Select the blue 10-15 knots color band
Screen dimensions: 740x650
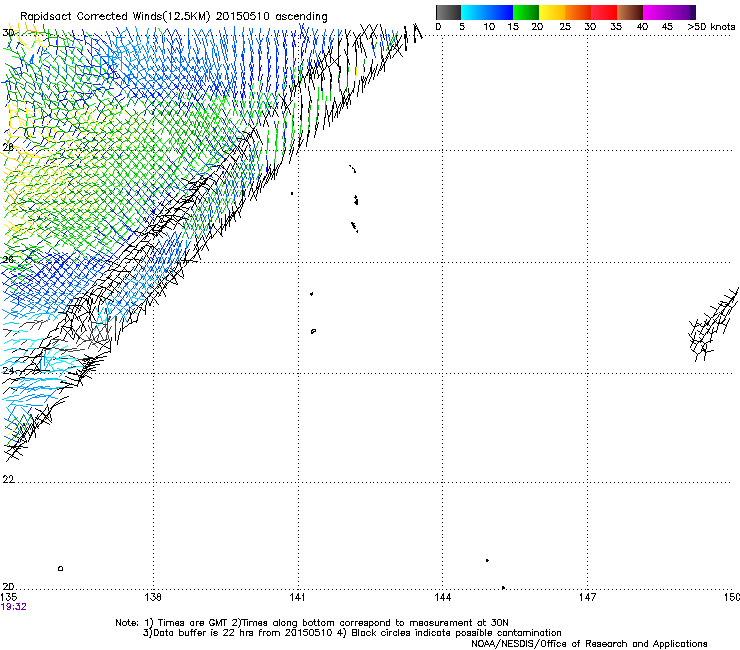500,12
